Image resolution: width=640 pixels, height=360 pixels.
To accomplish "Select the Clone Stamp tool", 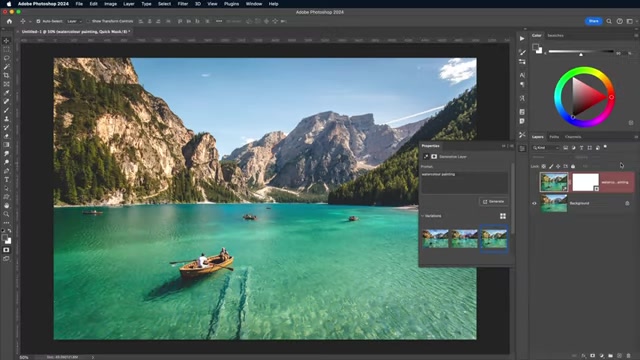I will coord(6,119).
